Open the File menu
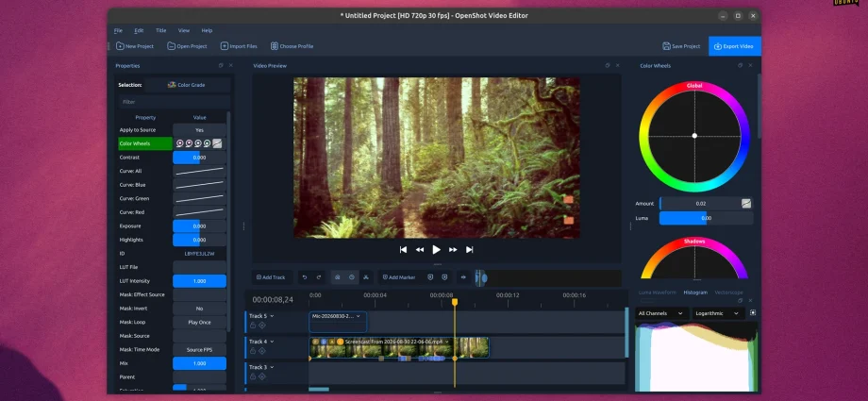Screen dimensions: 868x401 [x=118, y=30]
